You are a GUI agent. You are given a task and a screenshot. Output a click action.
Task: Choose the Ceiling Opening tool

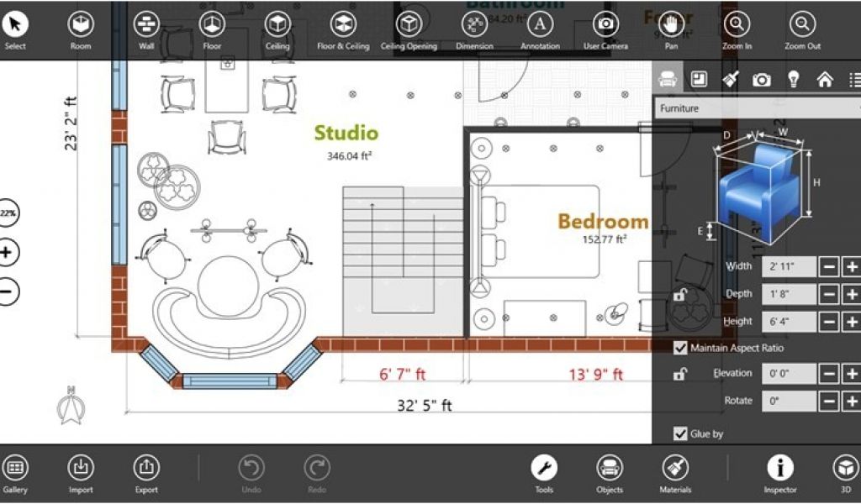(409, 24)
